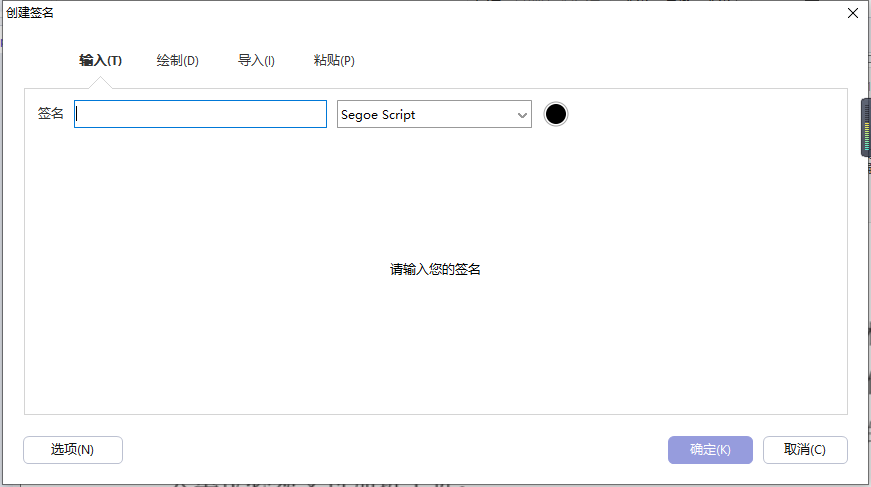Click the font combo box chevron arrow
This screenshot has height=487, width=871.
[x=522, y=115]
